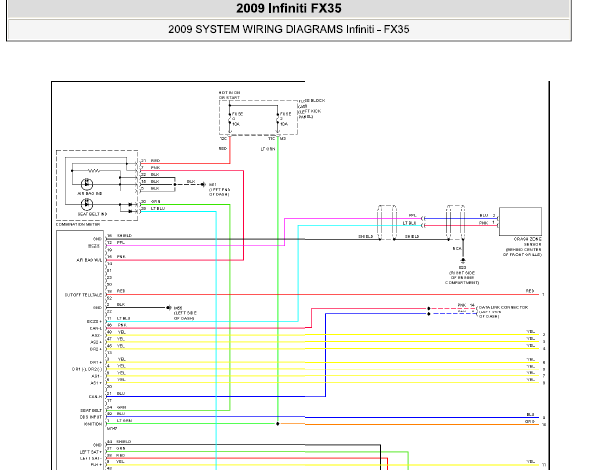The width and height of the screenshot is (600, 470).
Task: Click the air bag indicator lamp symbol
Action: pyautogui.click(x=87, y=184)
